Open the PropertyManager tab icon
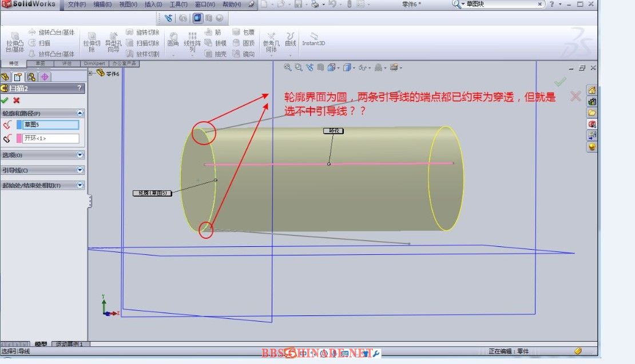 (x=18, y=77)
